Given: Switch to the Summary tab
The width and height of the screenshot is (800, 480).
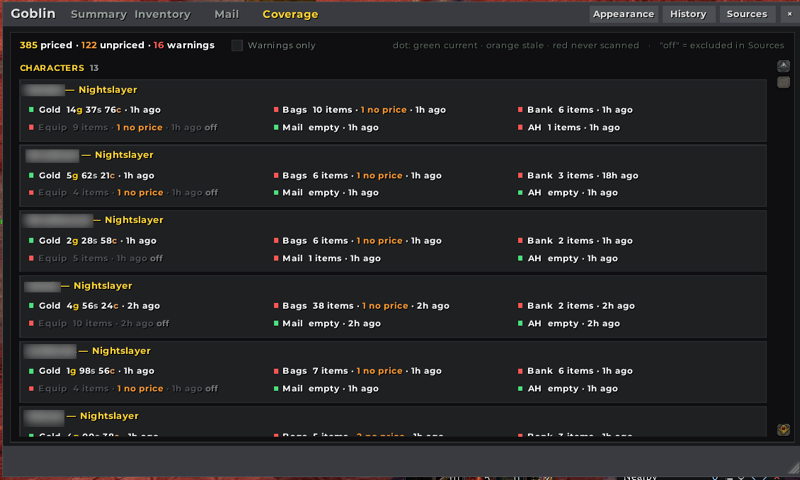Looking at the screenshot, I should (x=98, y=14).
